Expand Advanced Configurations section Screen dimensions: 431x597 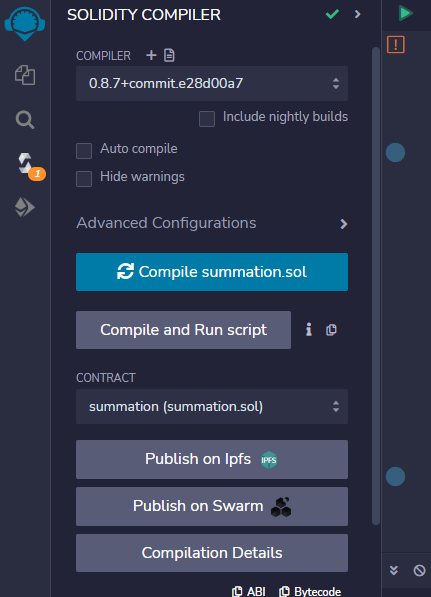coord(212,223)
